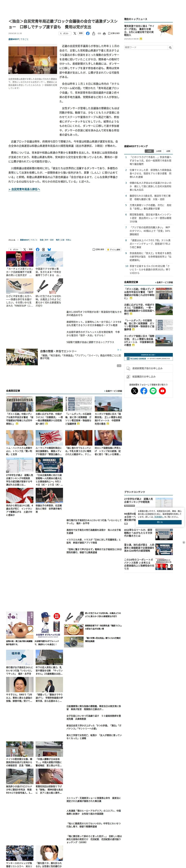
Task: Click the Facebook icon next to the Threads icon
Action: 38,250
